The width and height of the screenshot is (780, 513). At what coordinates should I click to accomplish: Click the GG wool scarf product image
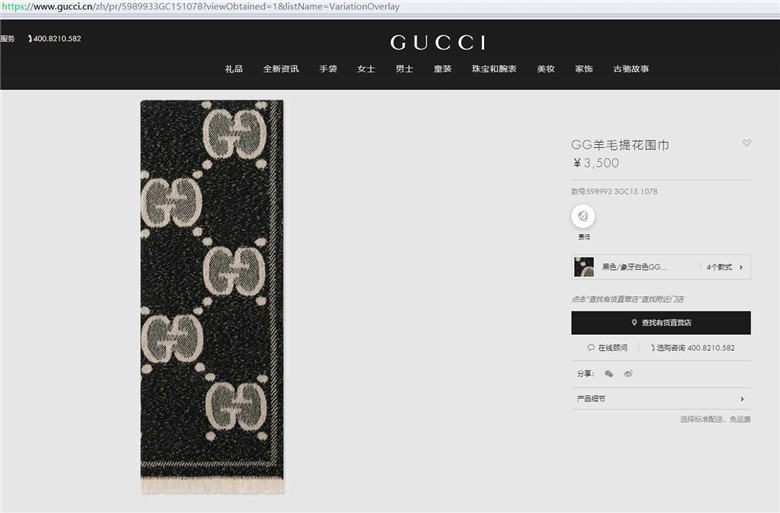[x=212, y=297]
